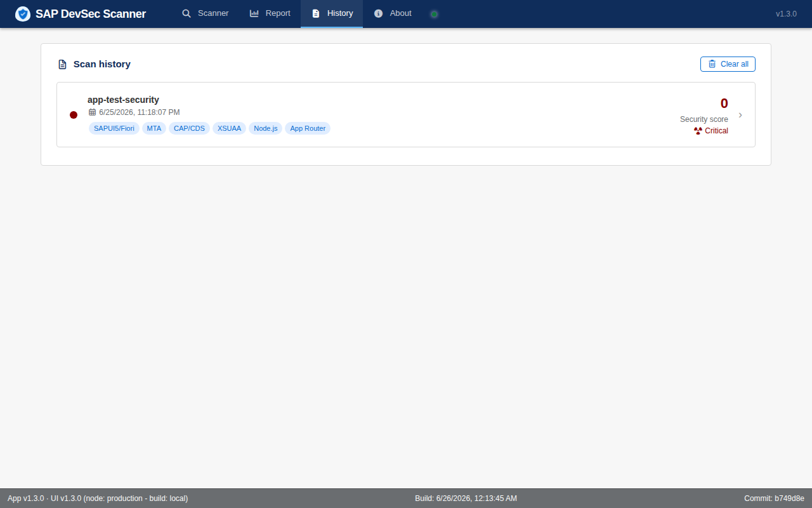The height and width of the screenshot is (508, 812).
Task: Click the green status indicator dot
Action: (434, 14)
